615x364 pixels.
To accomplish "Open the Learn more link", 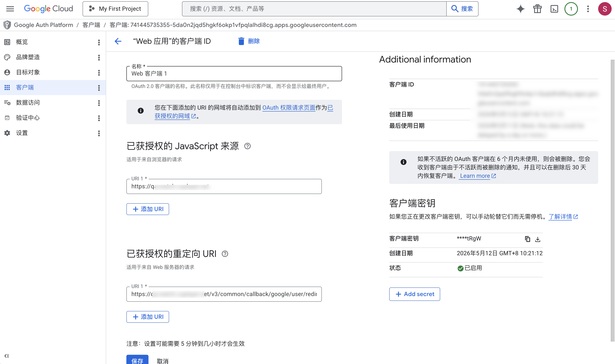I will point(477,176).
